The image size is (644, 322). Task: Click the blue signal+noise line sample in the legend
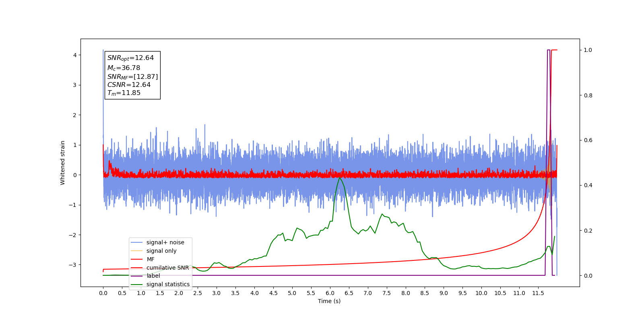(137, 242)
